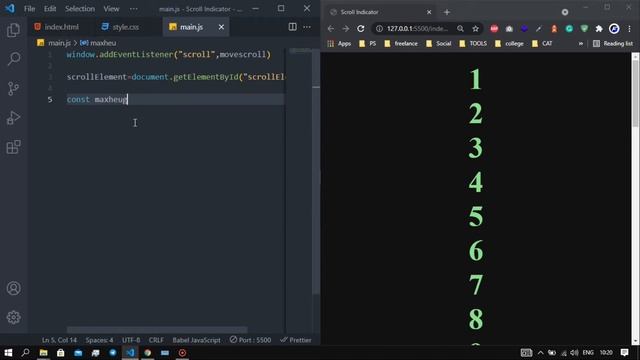This screenshot has height=360, width=640.
Task: Click Chrome address bar URL 127.0.0.1
Action: click(x=417, y=29)
